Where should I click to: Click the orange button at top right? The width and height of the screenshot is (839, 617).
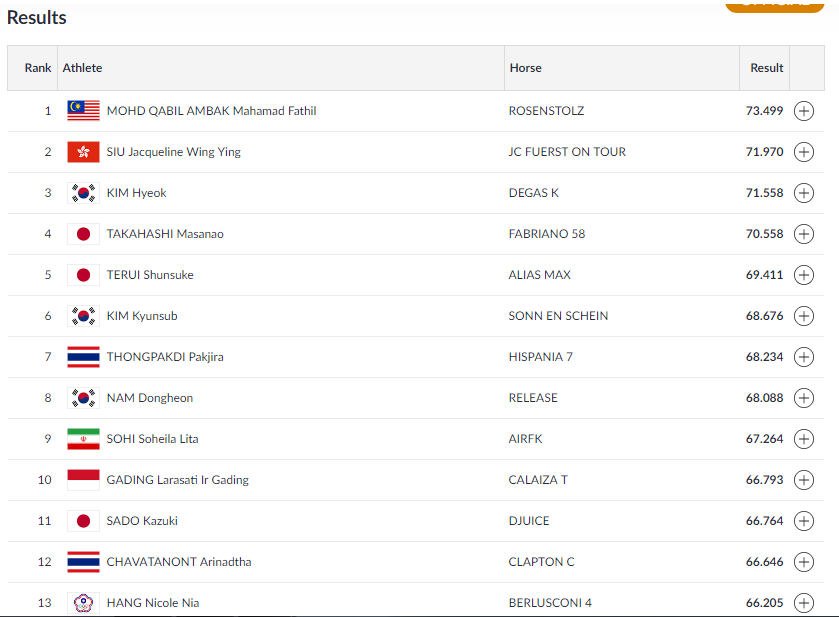[x=775, y=6]
